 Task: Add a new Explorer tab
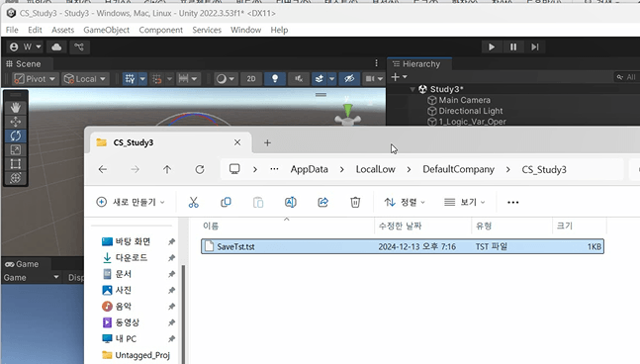coord(267,142)
